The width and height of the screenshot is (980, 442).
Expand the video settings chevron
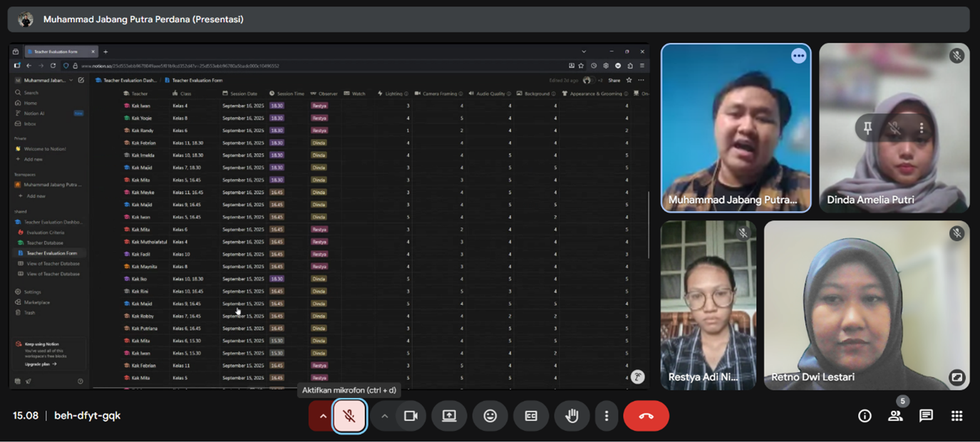(384, 416)
